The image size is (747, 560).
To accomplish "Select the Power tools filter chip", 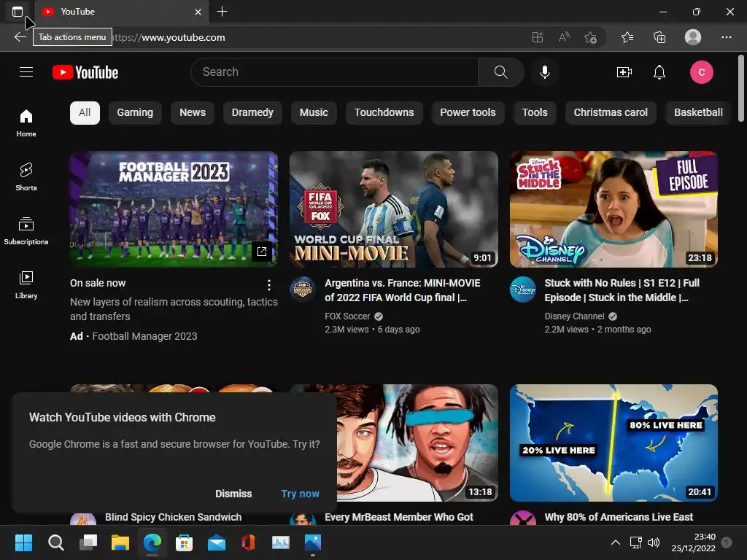I will point(468,112).
